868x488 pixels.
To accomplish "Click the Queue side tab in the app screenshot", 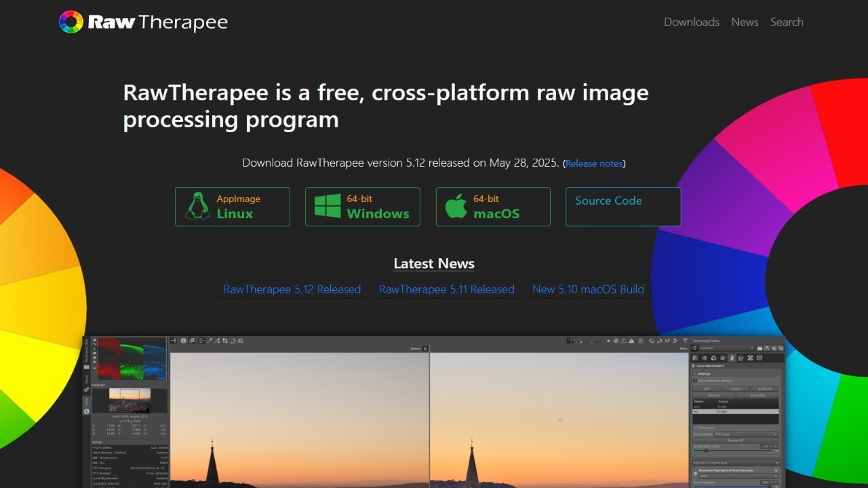I will pyautogui.click(x=86, y=383).
